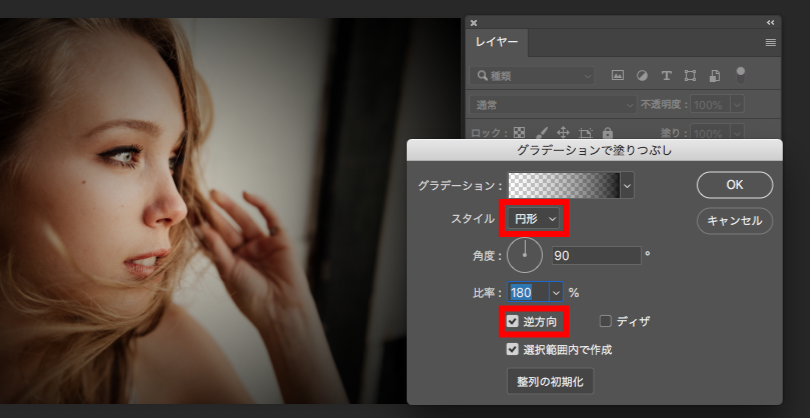The height and width of the screenshot is (418, 810).
Task: Open the 不透明度 dropdown arrow
Action: tap(737, 105)
